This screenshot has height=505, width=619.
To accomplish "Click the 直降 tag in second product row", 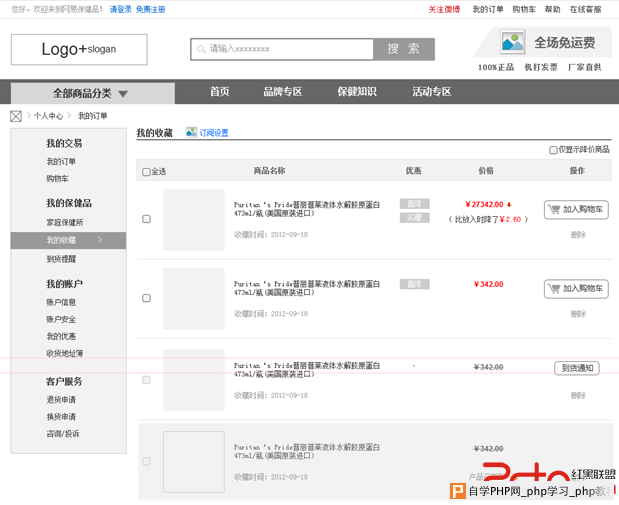I will coord(415,284).
